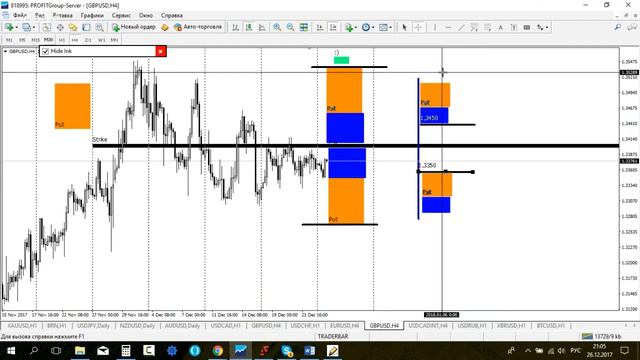Viewport: 640px width, 360px height.
Task: Click the green rectangle above the smiley label
Action: (x=341, y=60)
